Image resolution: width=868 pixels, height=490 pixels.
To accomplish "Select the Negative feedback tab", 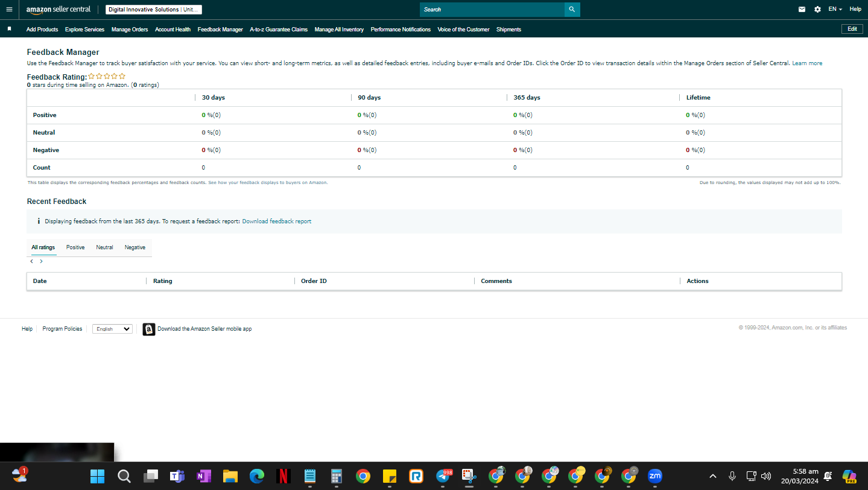I will tap(135, 247).
